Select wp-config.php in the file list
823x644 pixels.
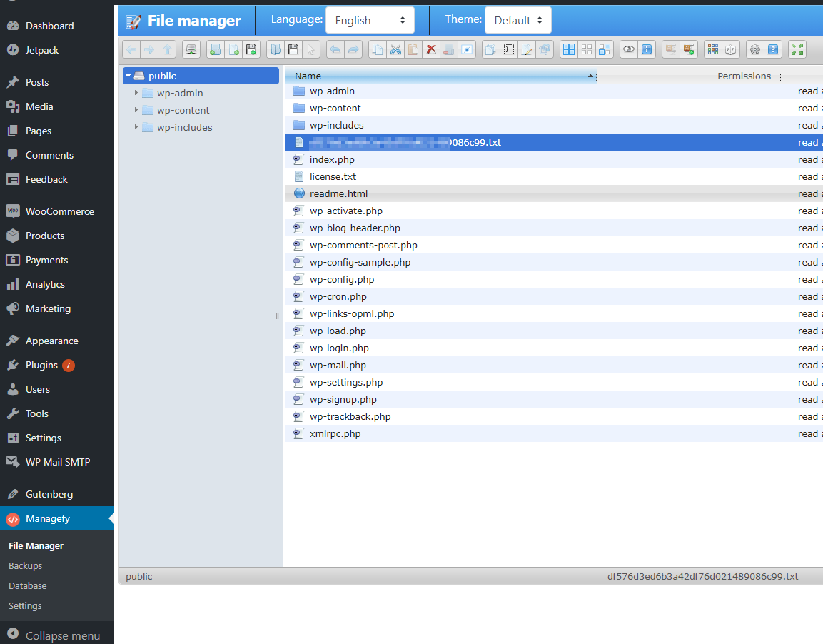coord(554,279)
